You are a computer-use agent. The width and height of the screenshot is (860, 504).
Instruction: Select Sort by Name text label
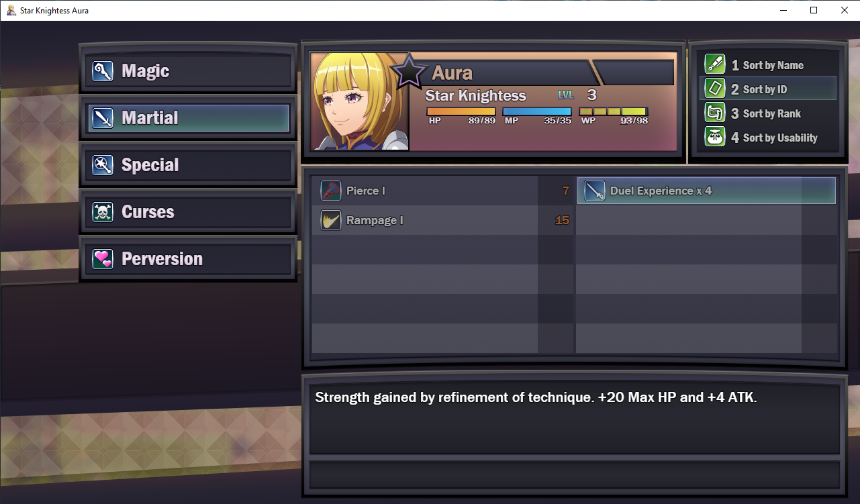pos(773,65)
